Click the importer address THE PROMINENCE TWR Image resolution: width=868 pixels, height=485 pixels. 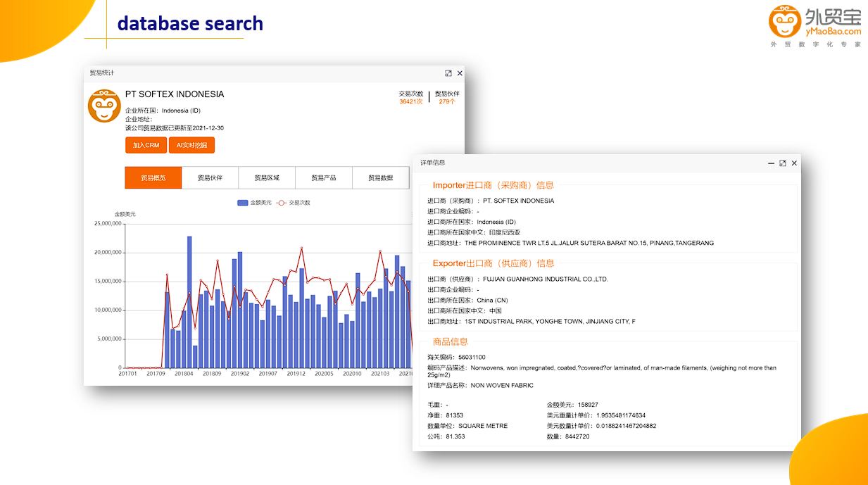point(589,243)
